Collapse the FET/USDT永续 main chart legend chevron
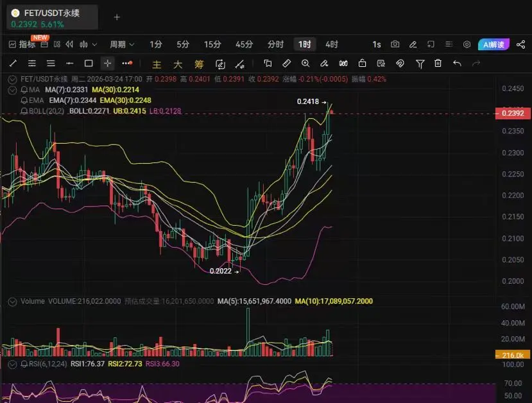 pos(13,80)
